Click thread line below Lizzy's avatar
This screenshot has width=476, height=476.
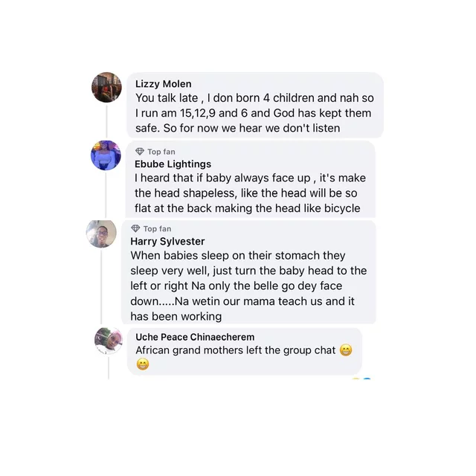[106, 120]
